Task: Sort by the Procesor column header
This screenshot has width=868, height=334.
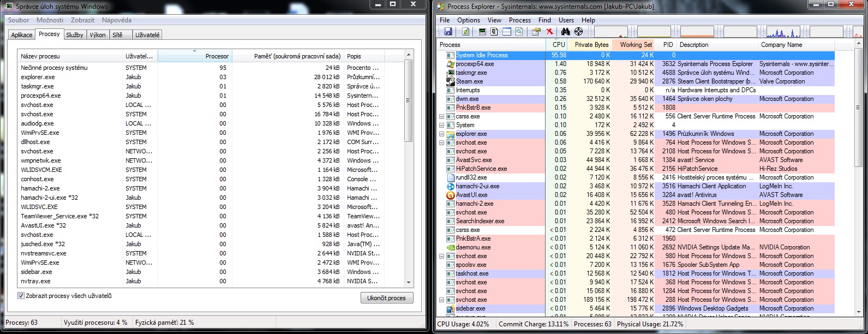Action: pyautogui.click(x=195, y=56)
